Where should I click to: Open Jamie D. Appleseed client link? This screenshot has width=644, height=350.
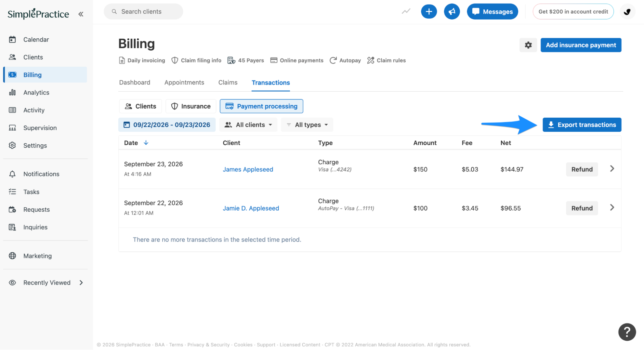[251, 208]
